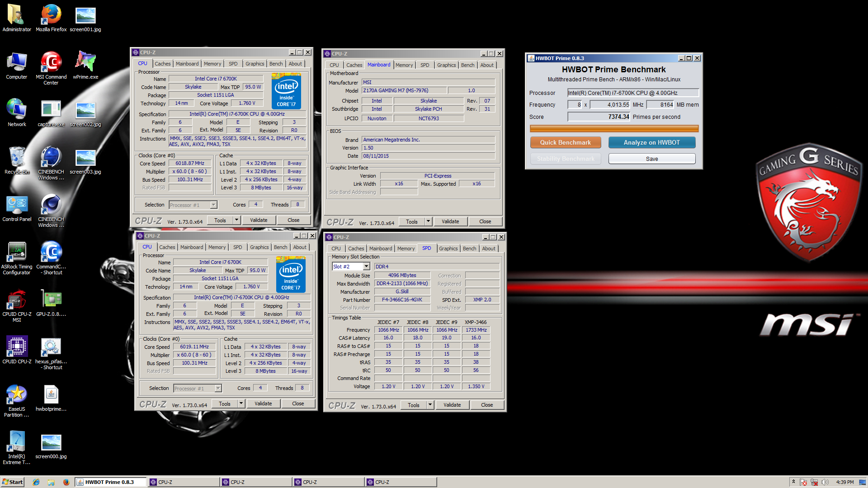This screenshot has height=488, width=868.
Task: Activate last CPU-Z taskbar button
Action: point(401,482)
